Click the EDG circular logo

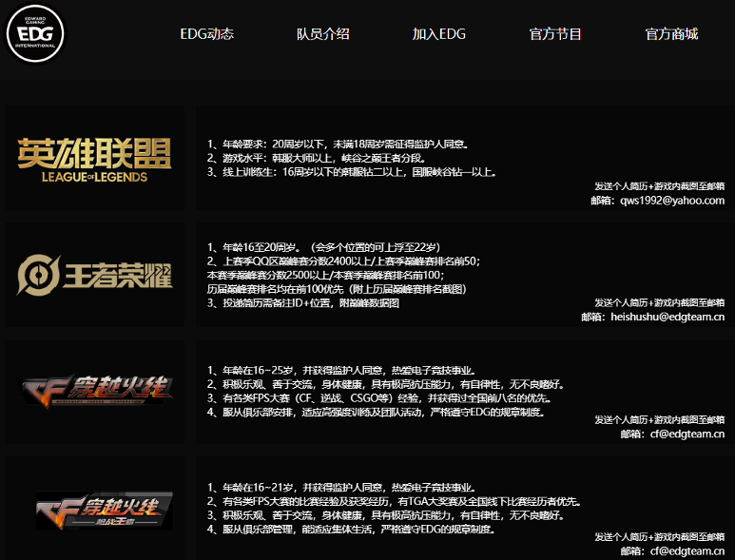click(35, 33)
